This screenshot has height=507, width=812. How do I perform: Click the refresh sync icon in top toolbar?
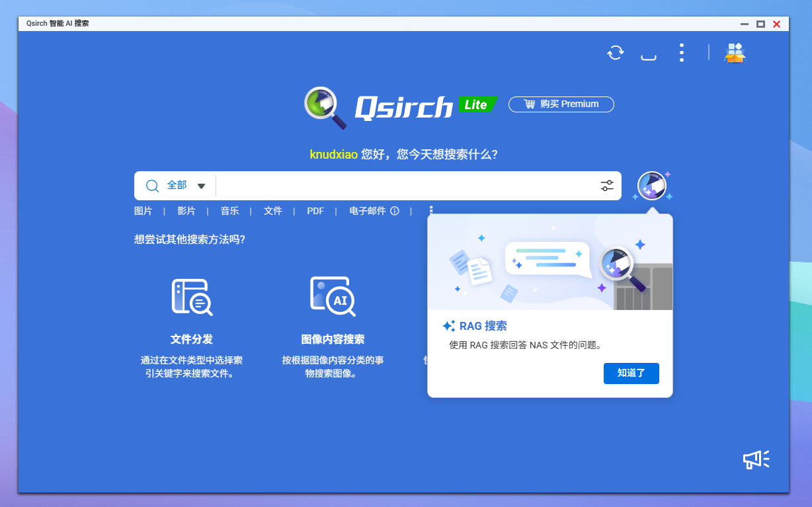pyautogui.click(x=616, y=53)
